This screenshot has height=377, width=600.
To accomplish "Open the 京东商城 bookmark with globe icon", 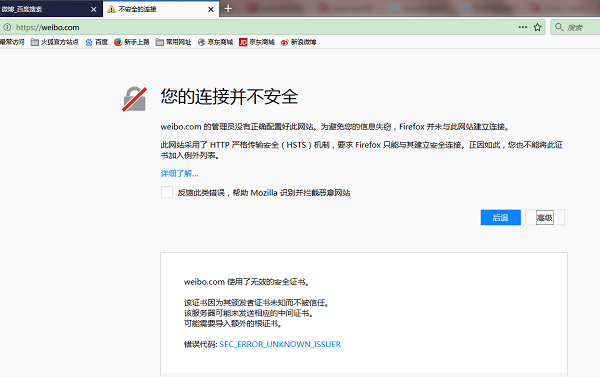I will (x=215, y=42).
